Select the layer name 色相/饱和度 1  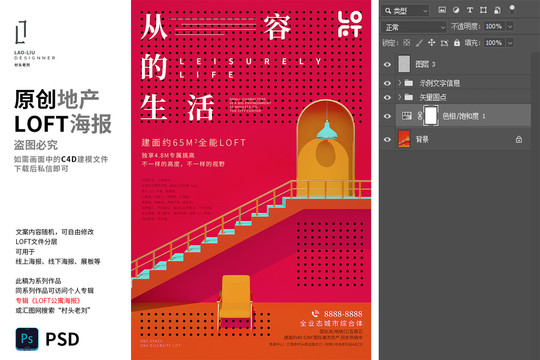pyautogui.click(x=464, y=116)
